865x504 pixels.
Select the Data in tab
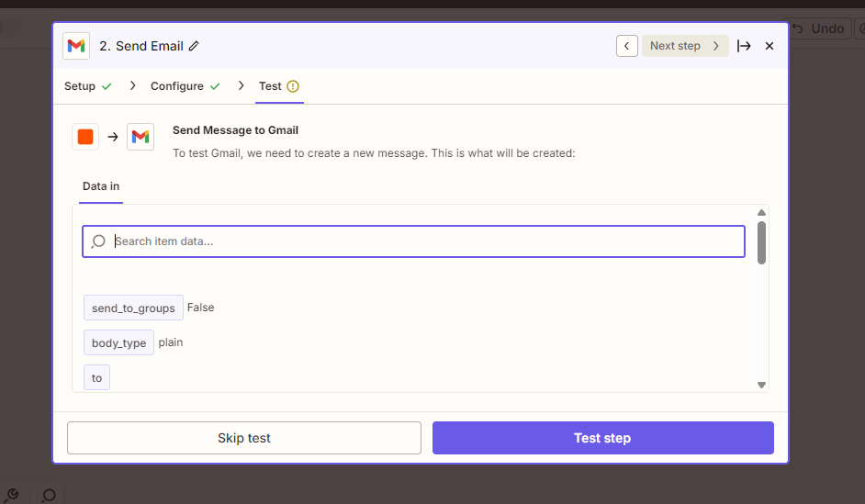click(101, 186)
